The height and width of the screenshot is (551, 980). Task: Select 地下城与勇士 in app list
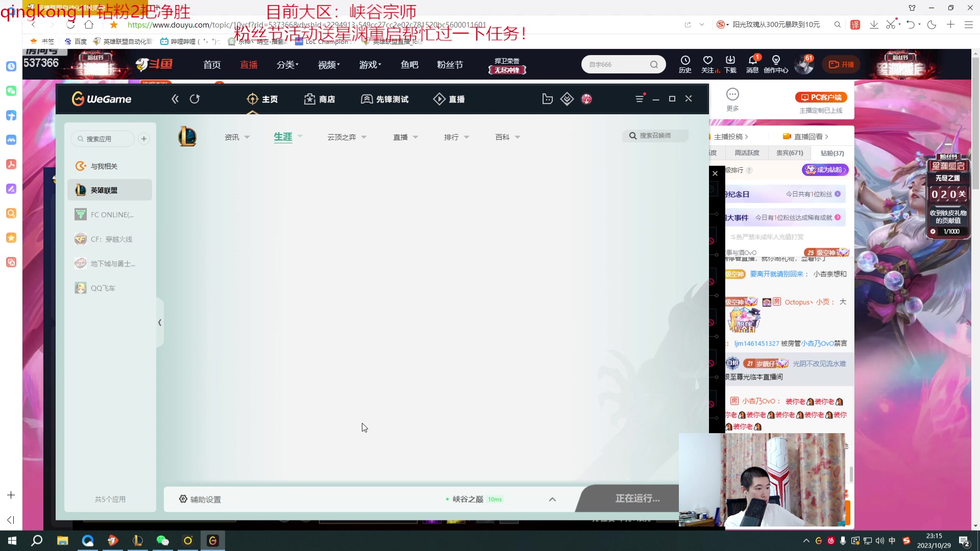110,264
